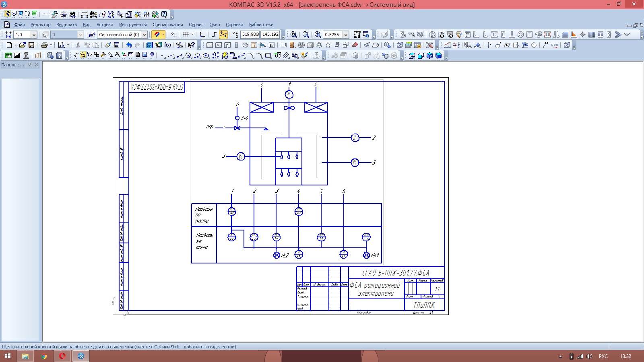The height and width of the screenshot is (362, 644).
Task: Open print preview with the magnifier page icon
Action: pyautogui.click(x=61, y=45)
